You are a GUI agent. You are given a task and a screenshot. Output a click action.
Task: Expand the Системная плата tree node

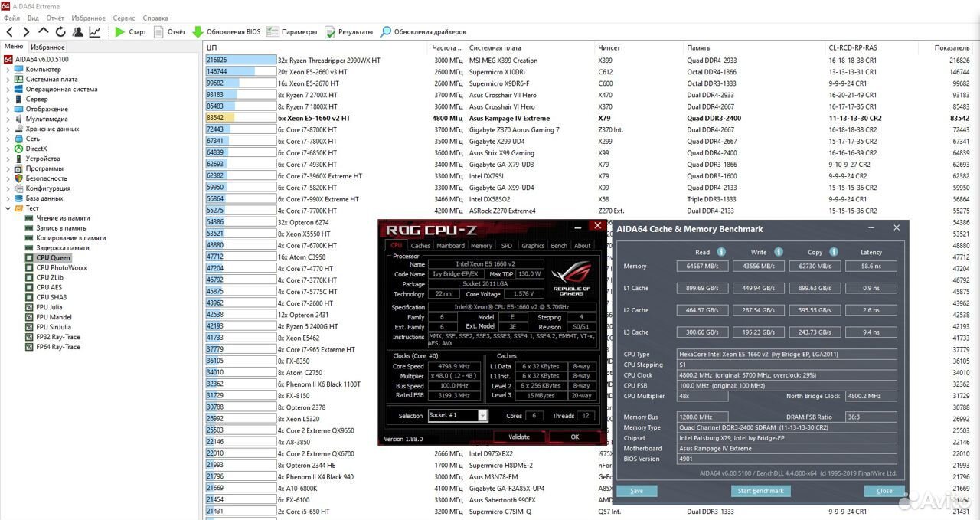(8, 80)
